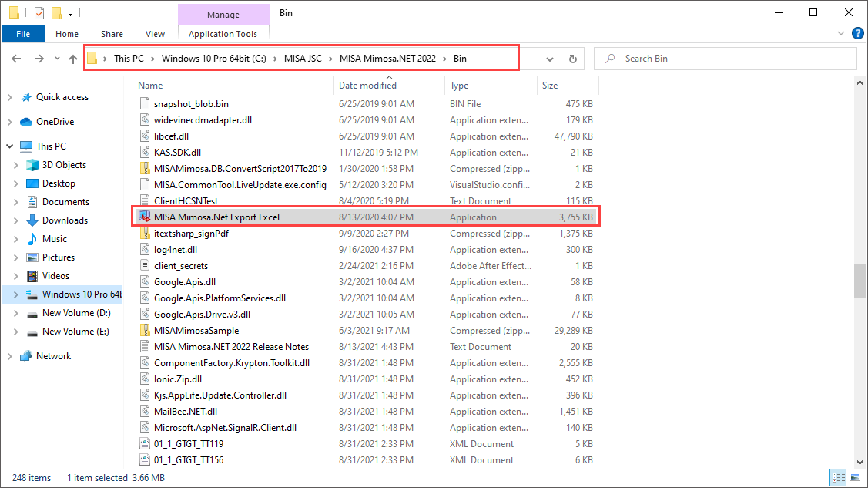
Task: Refresh the Bin folder view
Action: point(573,58)
